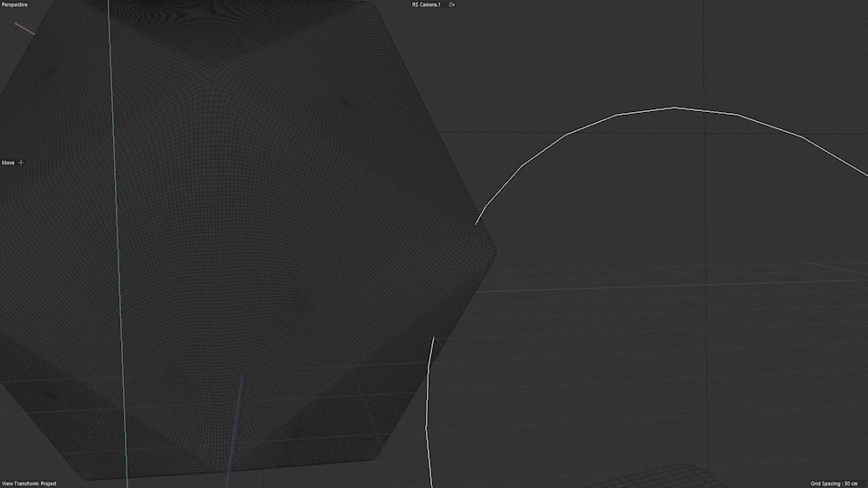Screen dimensions: 868x488
Task: Click the Grid Spacing : 50 cm readout
Action: point(837,483)
